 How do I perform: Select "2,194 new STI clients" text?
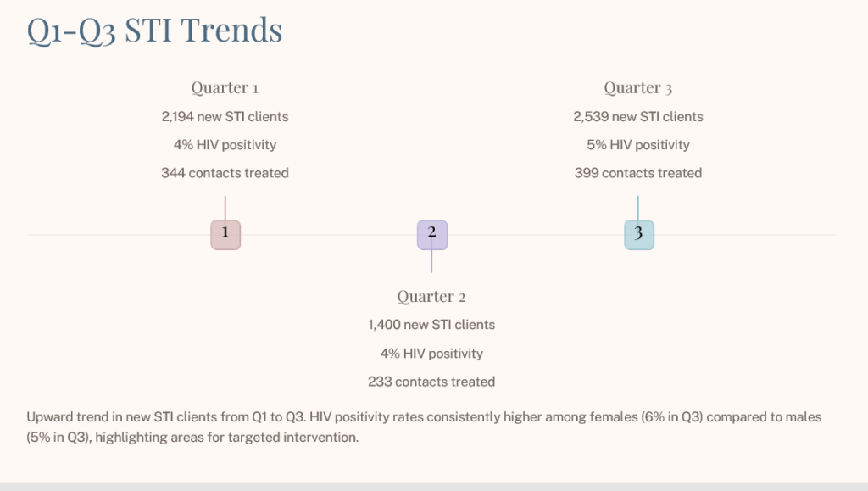pos(225,116)
